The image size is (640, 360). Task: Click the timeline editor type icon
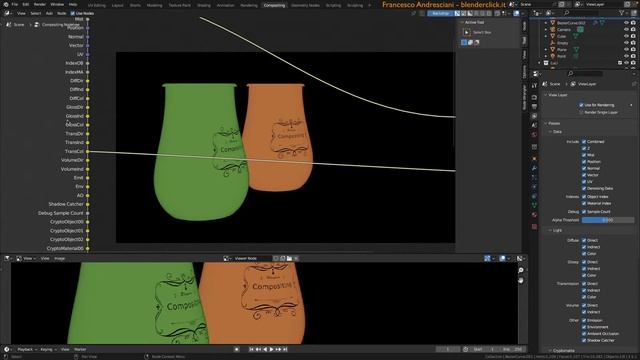pyautogui.click(x=7, y=349)
